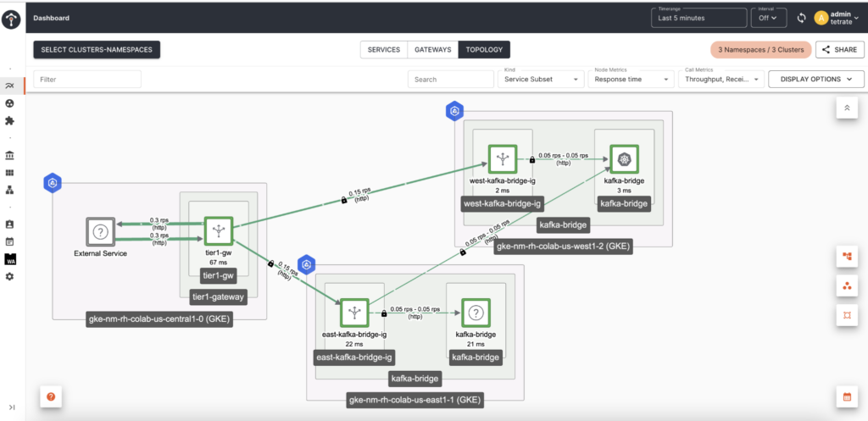Click the dark east-kafka-bridge-ig label box
The height and width of the screenshot is (421, 868).
point(354,357)
